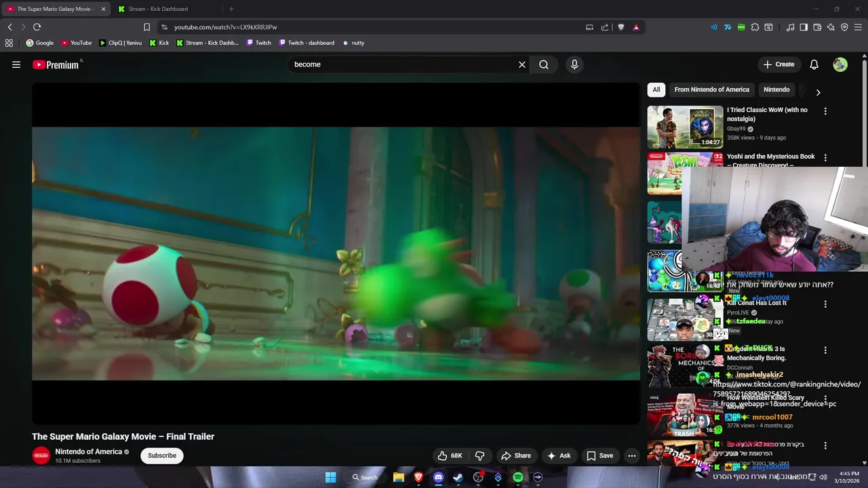Open Nintendo of America channel name link

click(x=88, y=451)
